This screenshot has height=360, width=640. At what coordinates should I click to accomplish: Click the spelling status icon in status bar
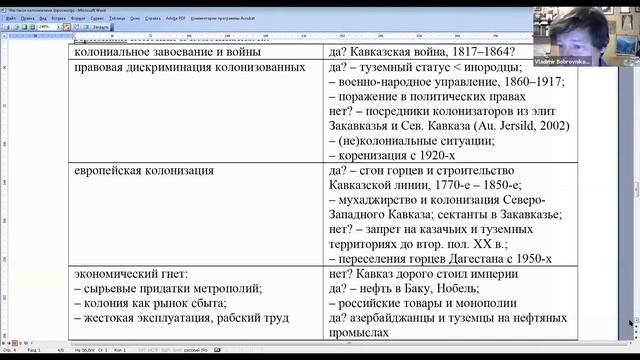point(217,350)
